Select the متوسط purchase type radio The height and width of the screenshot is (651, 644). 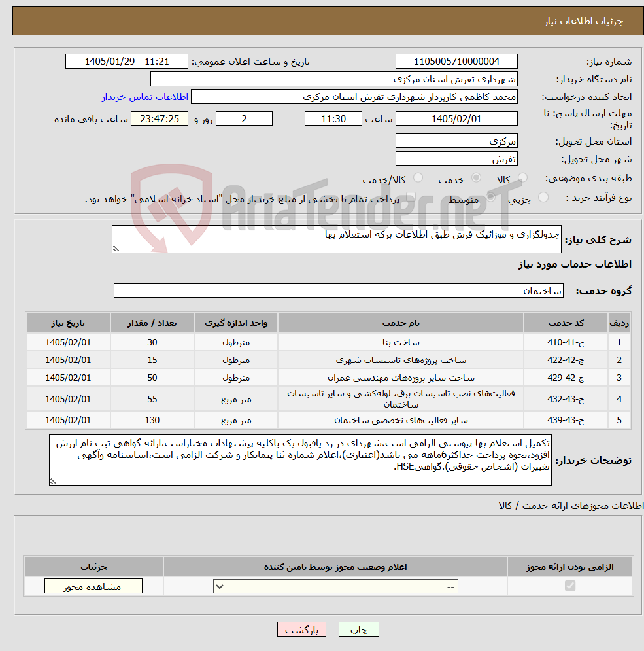point(490,197)
